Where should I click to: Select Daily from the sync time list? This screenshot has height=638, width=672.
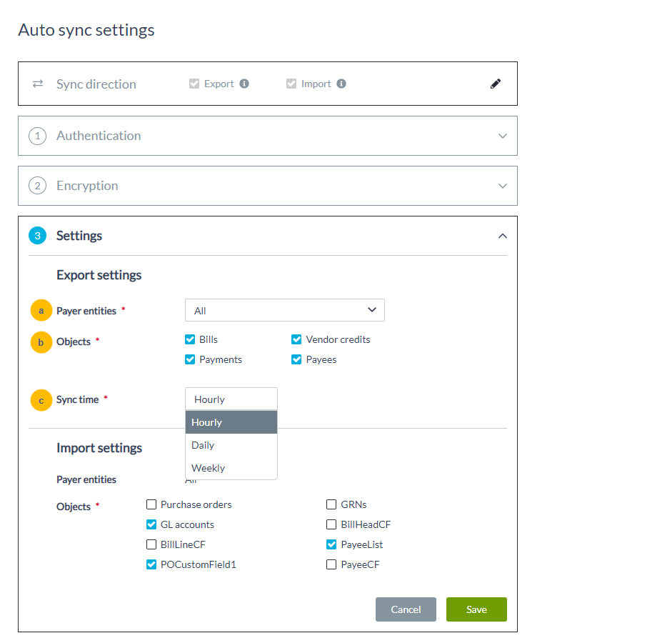click(x=231, y=445)
